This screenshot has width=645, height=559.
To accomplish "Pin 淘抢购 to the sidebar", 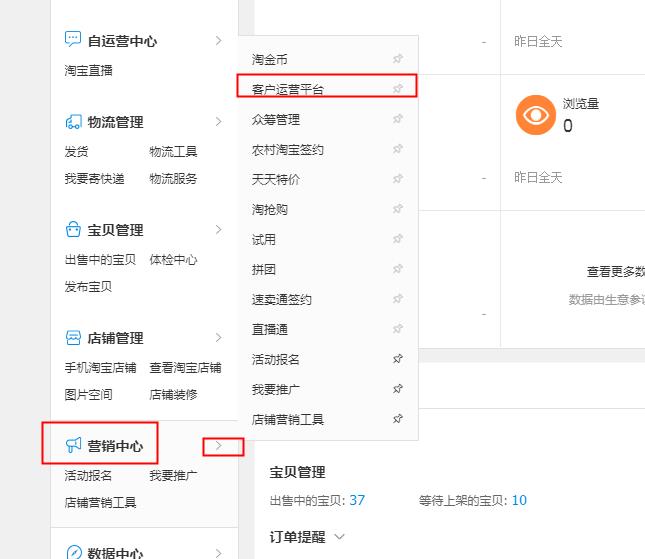I will pyautogui.click(x=397, y=209).
